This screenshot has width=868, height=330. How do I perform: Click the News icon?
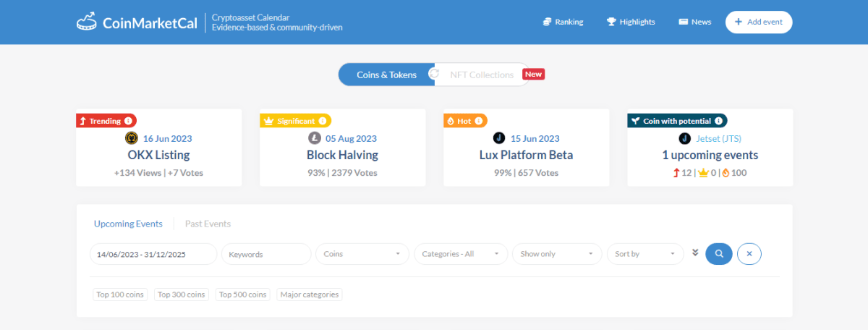683,22
